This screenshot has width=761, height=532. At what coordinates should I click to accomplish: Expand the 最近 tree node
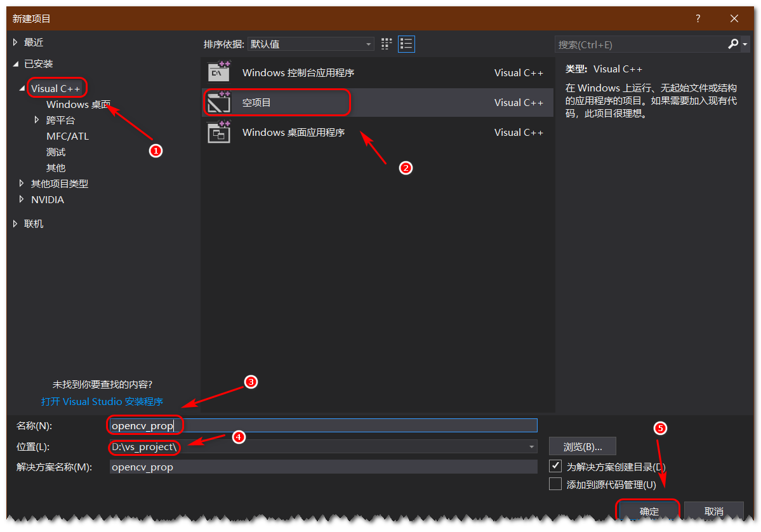point(15,43)
